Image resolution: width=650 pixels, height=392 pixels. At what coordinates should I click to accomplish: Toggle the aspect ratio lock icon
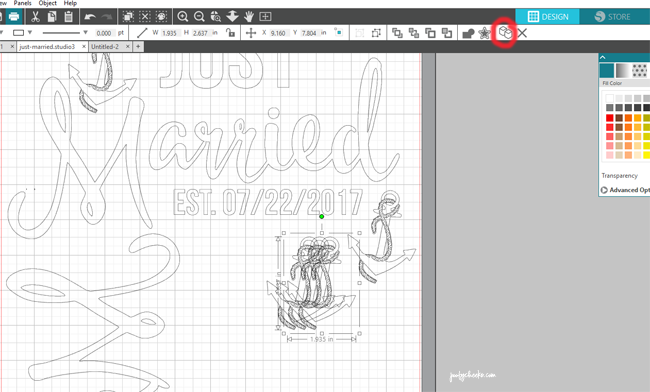[230, 33]
